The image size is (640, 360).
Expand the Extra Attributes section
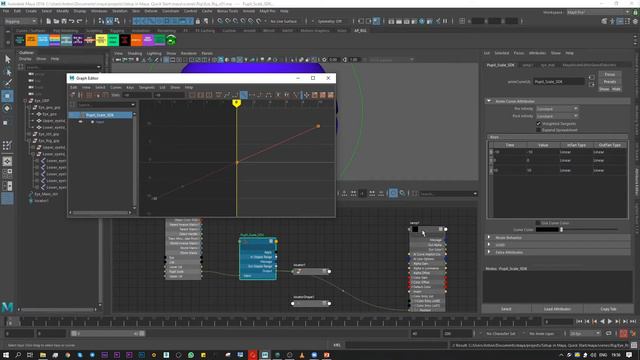click(489, 252)
